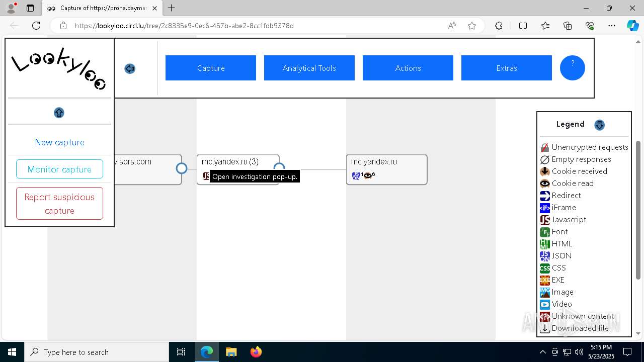
Task: Open Split screen icon
Action: point(523,26)
